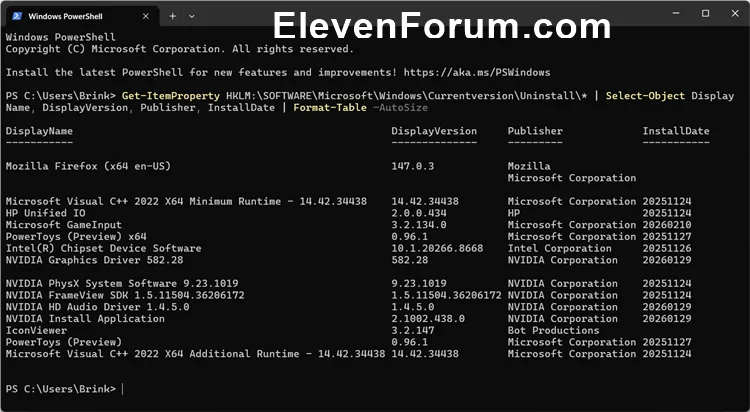Click version 3.2.134.0
Image resolution: width=750 pixels, height=412 pixels.
tap(419, 224)
